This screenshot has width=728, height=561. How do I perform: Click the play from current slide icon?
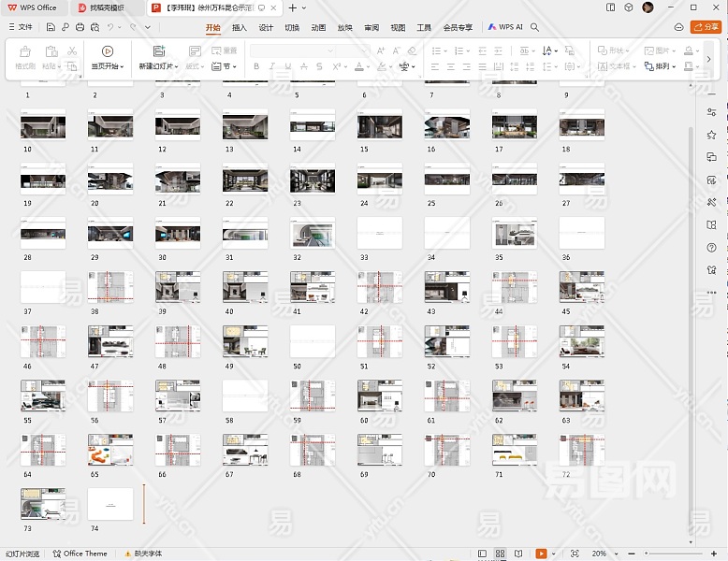108,51
